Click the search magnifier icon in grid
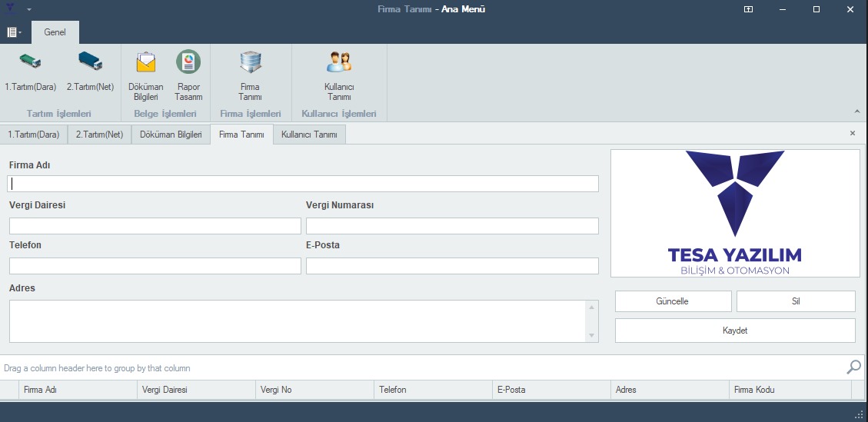The height and width of the screenshot is (422, 868). click(854, 367)
